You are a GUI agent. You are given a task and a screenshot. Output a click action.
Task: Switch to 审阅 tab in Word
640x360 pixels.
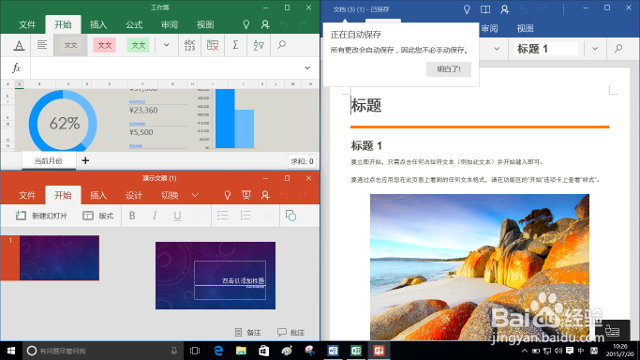[489, 29]
